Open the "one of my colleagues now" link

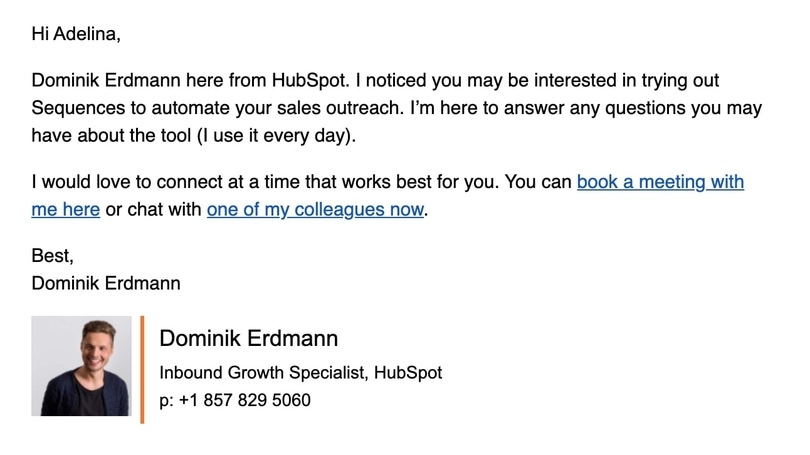[315, 210]
